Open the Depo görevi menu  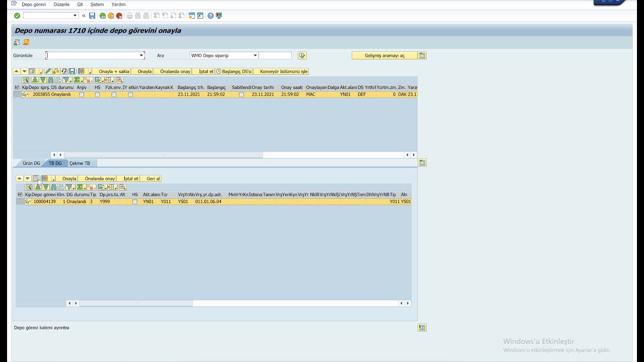pyautogui.click(x=34, y=5)
